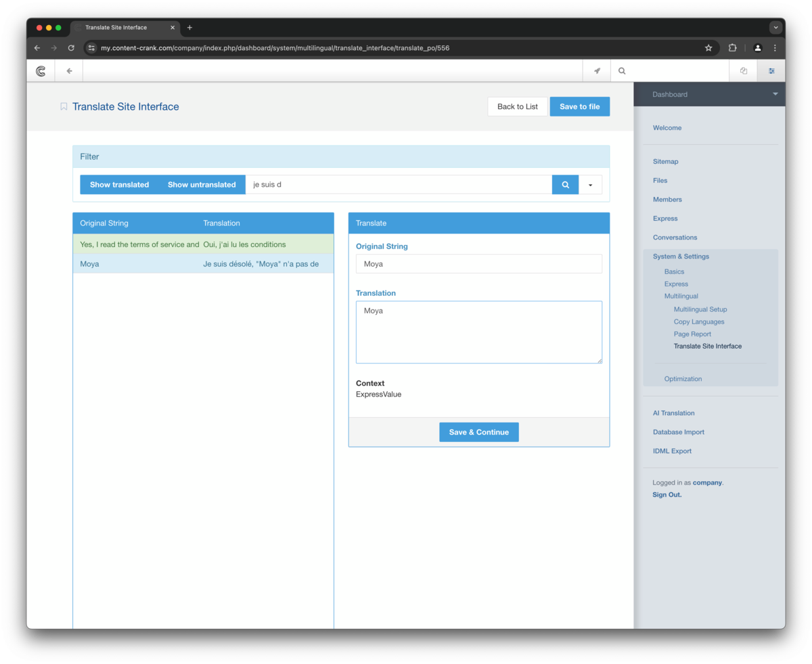This screenshot has height=664, width=812.
Task: Select the Translate Site Interface tab
Action: [x=707, y=346]
